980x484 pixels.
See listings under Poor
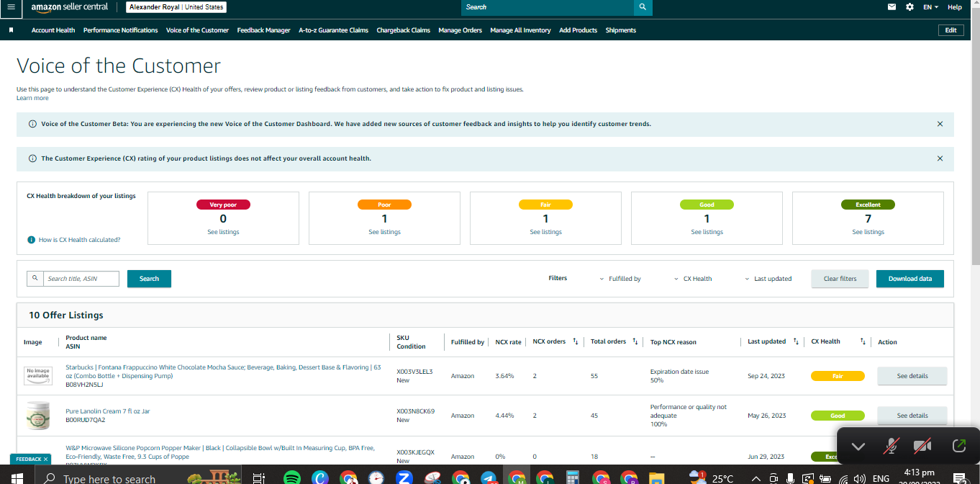click(x=384, y=232)
